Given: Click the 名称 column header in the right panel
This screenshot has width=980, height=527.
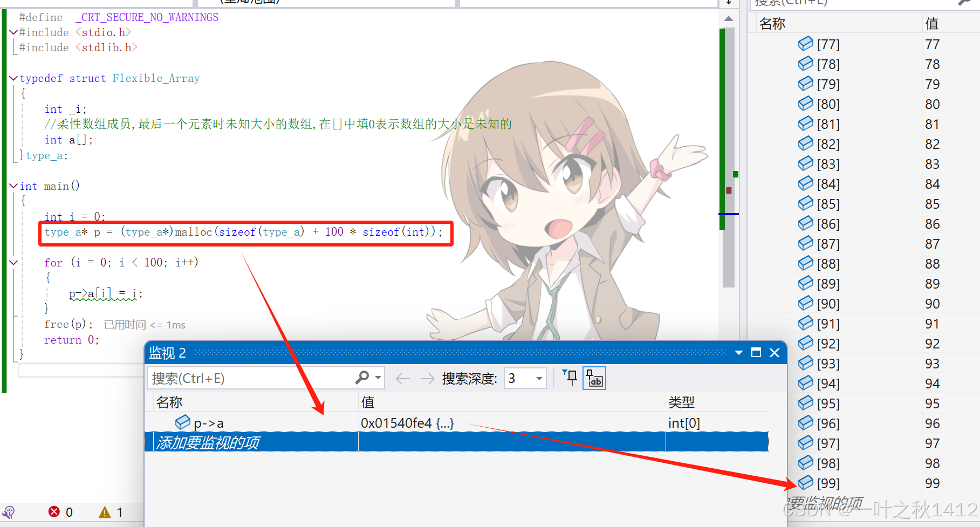Looking at the screenshot, I should pyautogui.click(x=772, y=23).
